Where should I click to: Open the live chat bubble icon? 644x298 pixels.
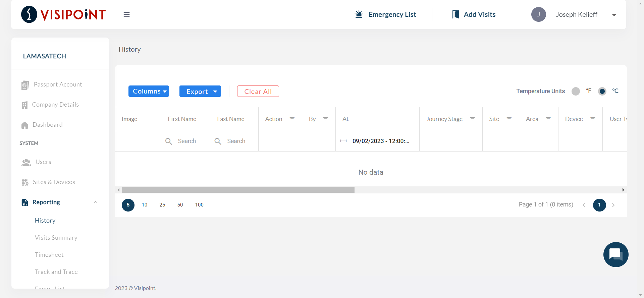(x=615, y=254)
